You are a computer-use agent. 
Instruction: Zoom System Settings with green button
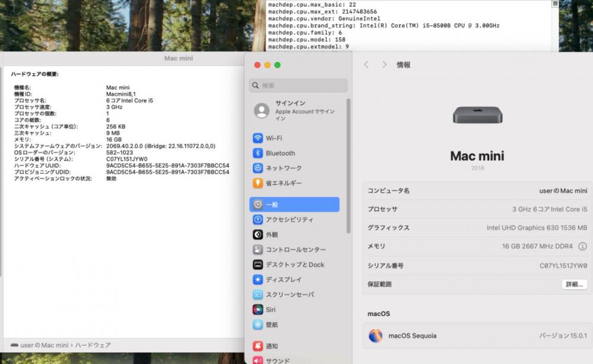coord(277,65)
